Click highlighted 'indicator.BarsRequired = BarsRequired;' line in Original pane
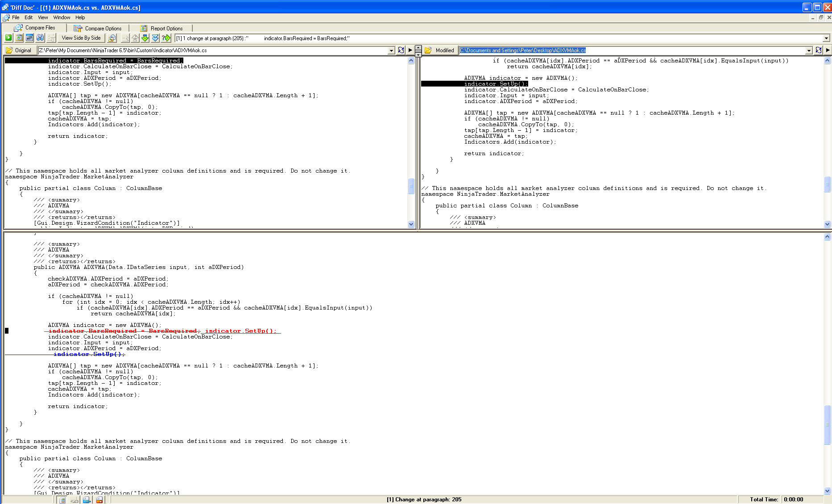Screen dimensions: 832x504 [x=116, y=61]
